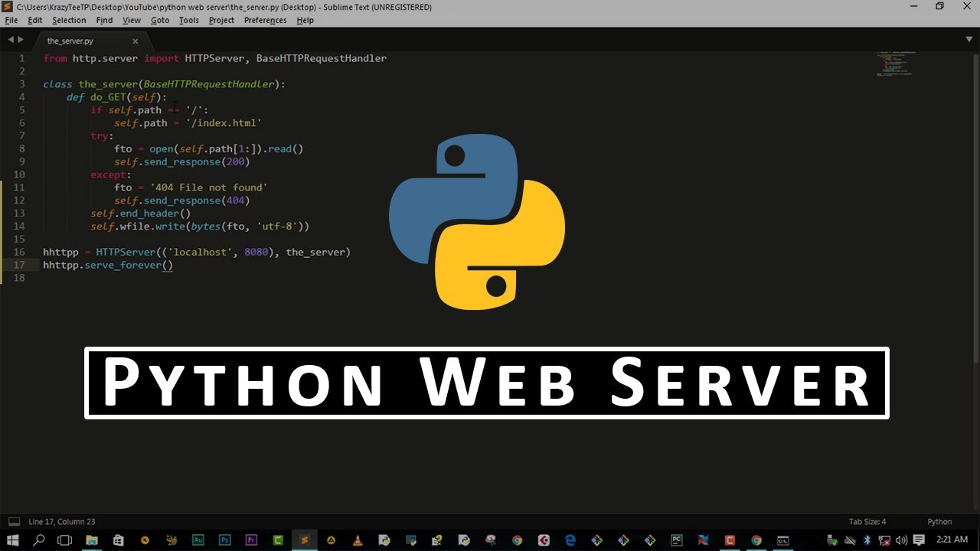
Task: Open Microsoft Edge from the taskbar
Action: (570, 540)
